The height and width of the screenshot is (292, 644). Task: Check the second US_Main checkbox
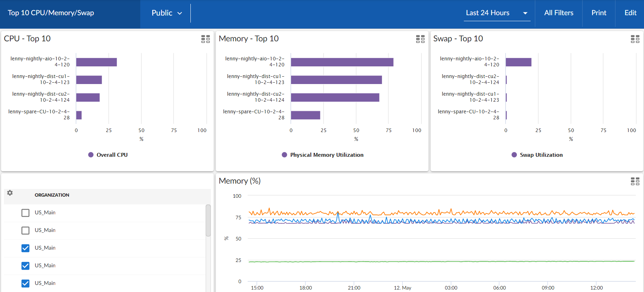[x=25, y=231]
